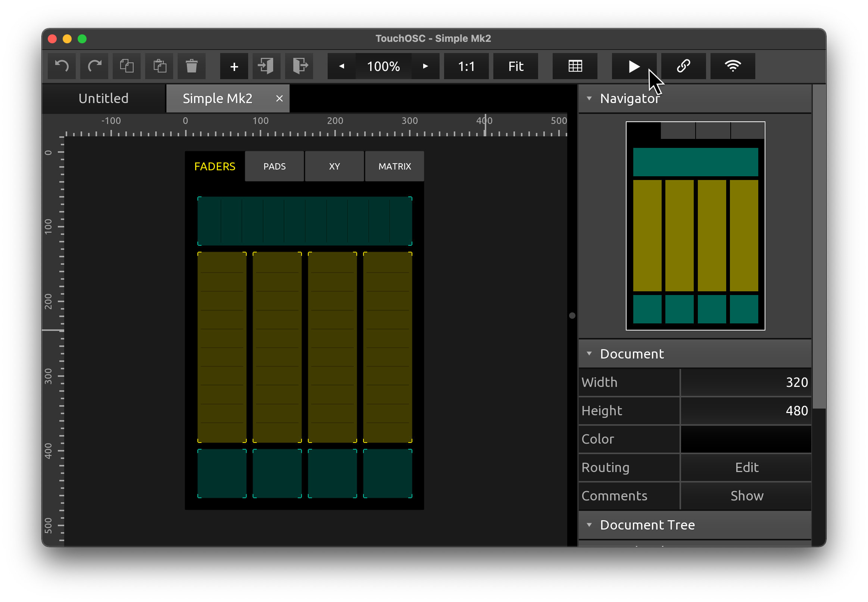868x602 pixels.
Task: Select the FADERS page tab
Action: click(x=215, y=166)
